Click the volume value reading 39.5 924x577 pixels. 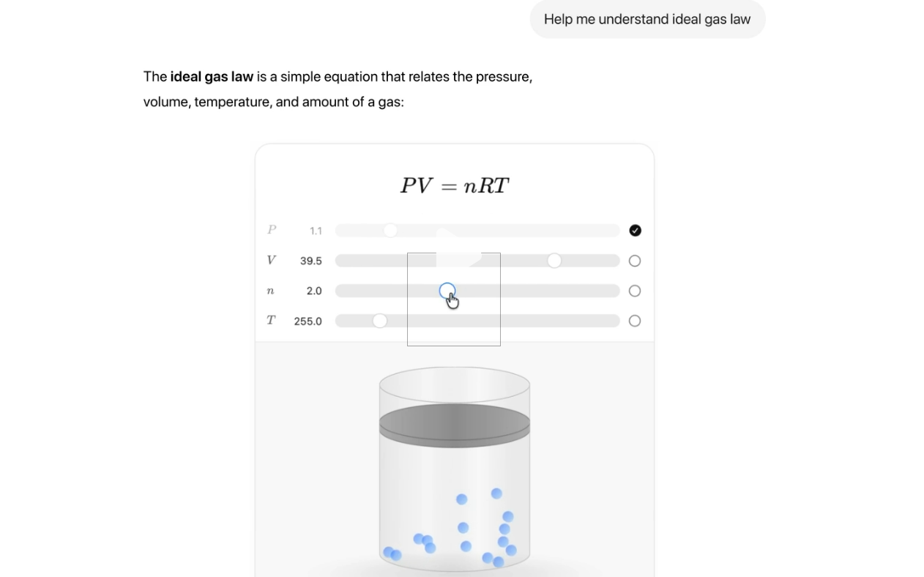coord(311,261)
